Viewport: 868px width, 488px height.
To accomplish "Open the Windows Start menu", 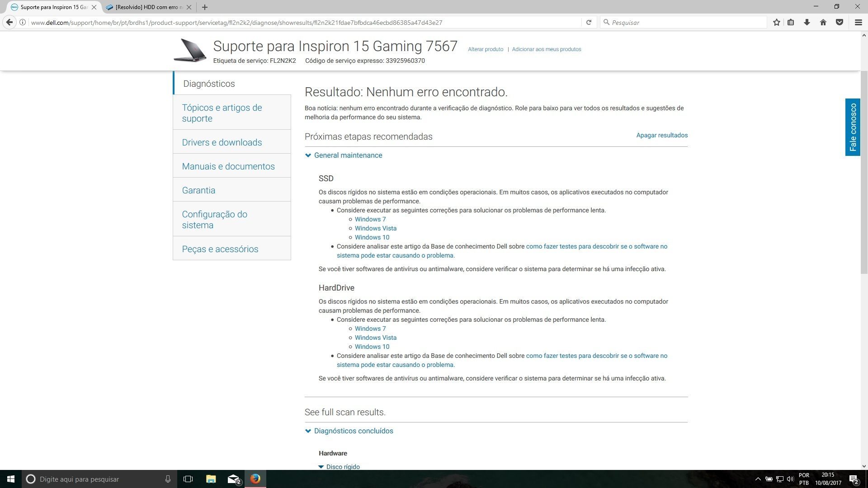I will pyautogui.click(x=11, y=479).
